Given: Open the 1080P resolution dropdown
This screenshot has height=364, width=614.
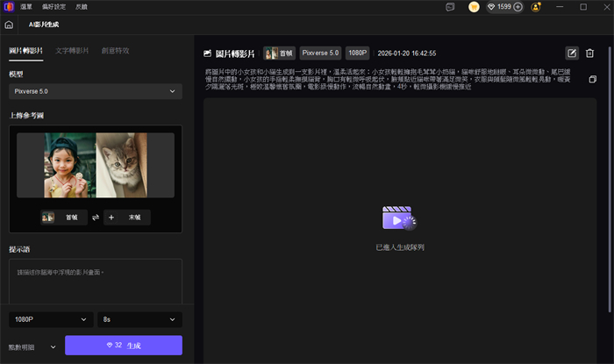Looking at the screenshot, I should tap(51, 319).
